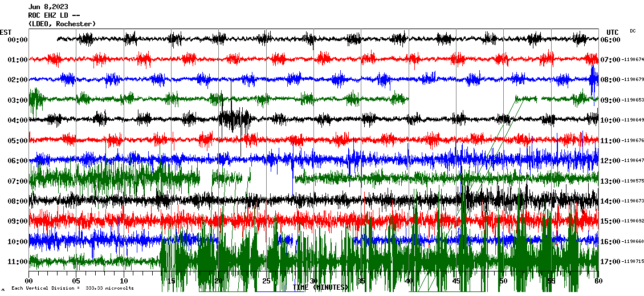Viewport: 644px width, 296px height.
Task: Click the vertical division microvolts scale note
Action: pyautogui.click(x=72, y=288)
